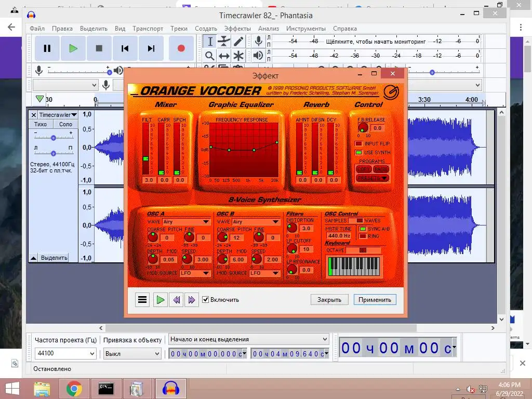Screen dimensions: 532x399
Task: Click the skip forward effect button
Action: 192,300
